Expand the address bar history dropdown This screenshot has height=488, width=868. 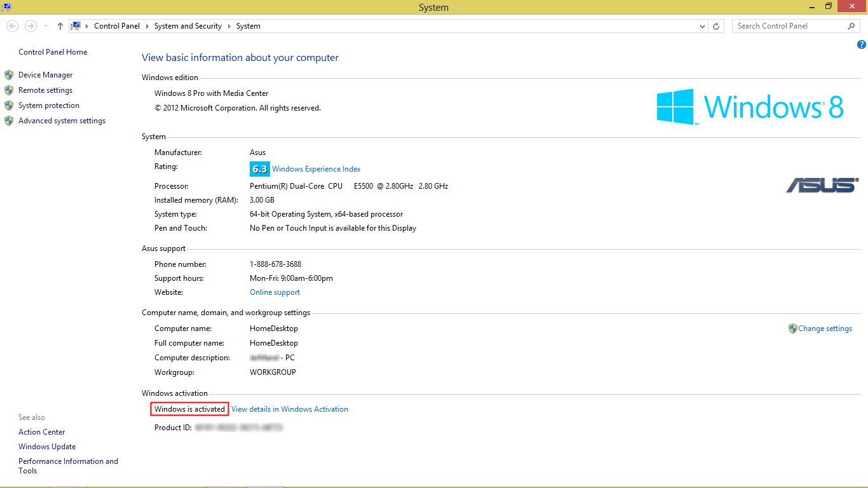tap(702, 26)
